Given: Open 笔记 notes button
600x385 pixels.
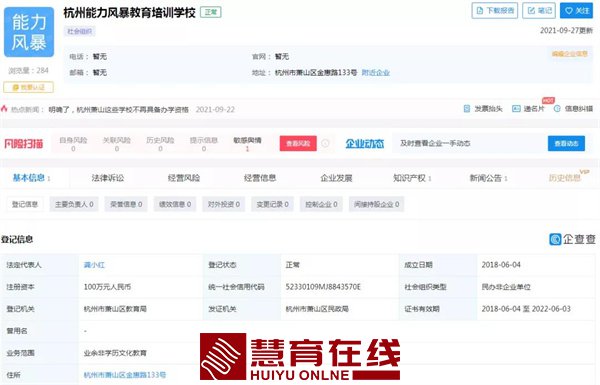Looking at the screenshot, I should (x=539, y=11).
